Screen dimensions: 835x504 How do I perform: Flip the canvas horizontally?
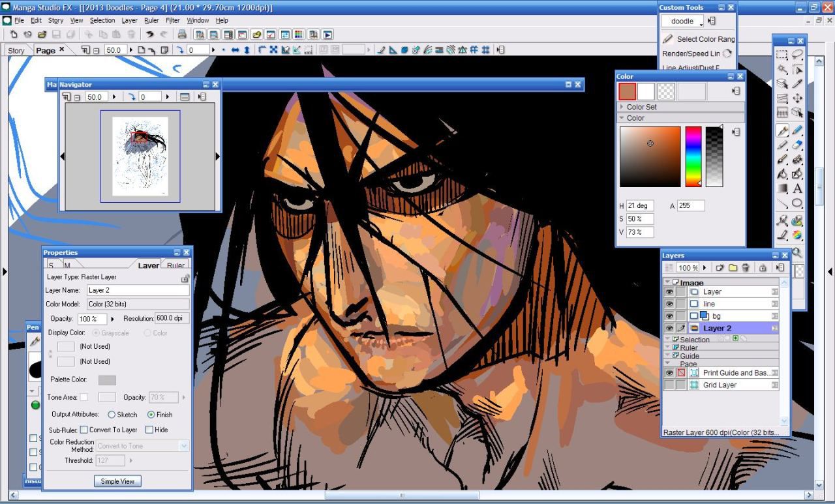tap(235, 50)
